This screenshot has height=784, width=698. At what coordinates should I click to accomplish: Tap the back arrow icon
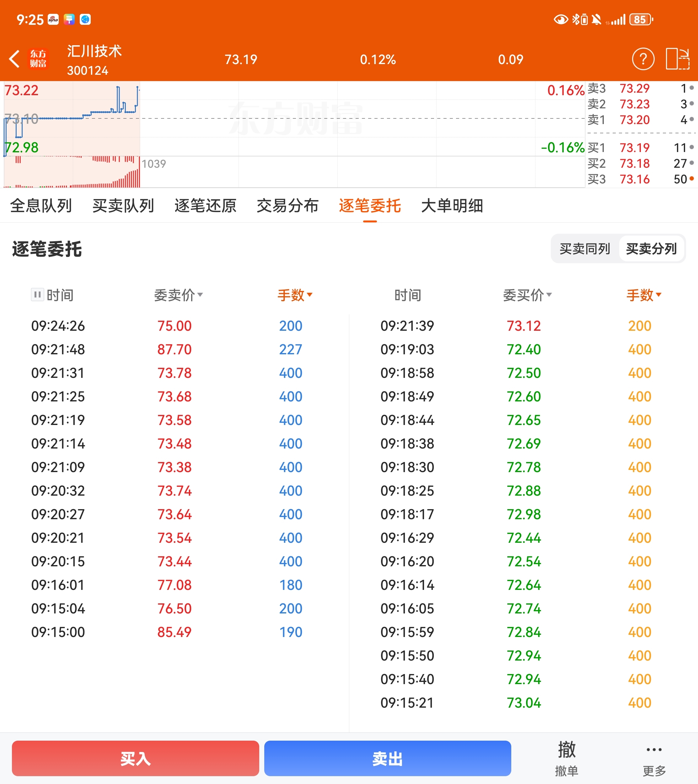click(x=14, y=59)
